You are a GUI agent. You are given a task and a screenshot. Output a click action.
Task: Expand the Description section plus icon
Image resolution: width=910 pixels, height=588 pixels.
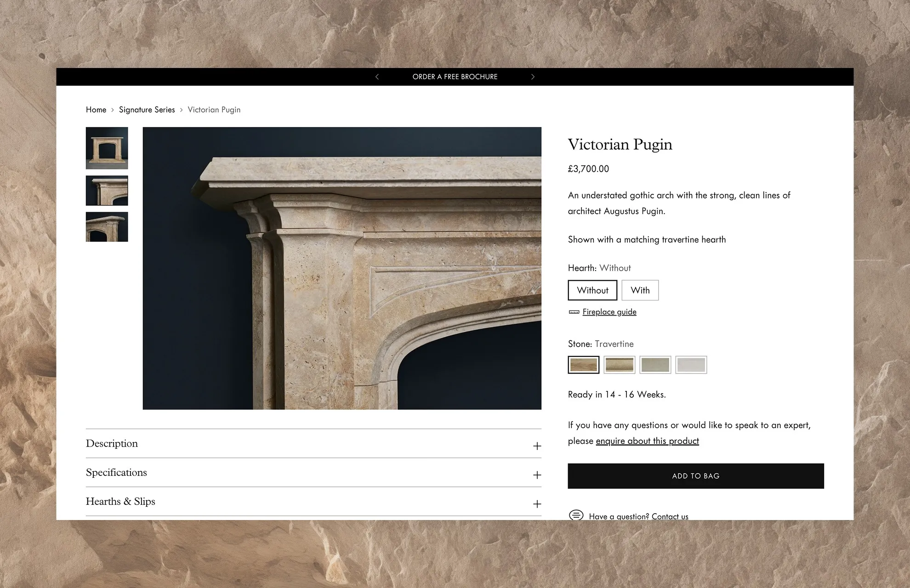[537, 446]
